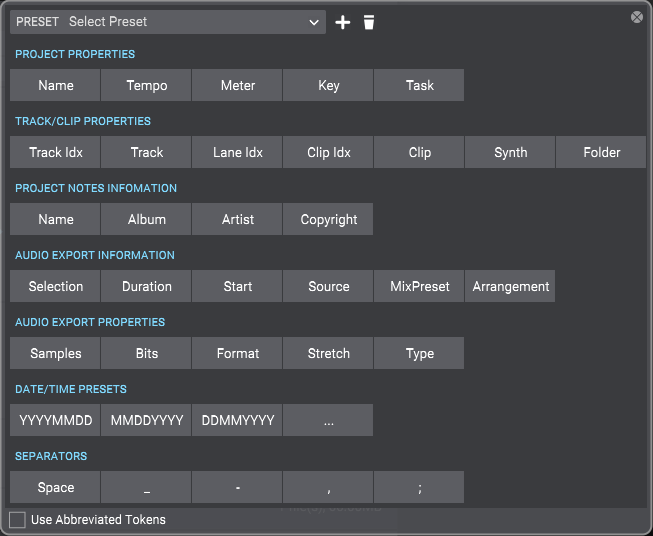Insert the MixPreset export token

(420, 286)
